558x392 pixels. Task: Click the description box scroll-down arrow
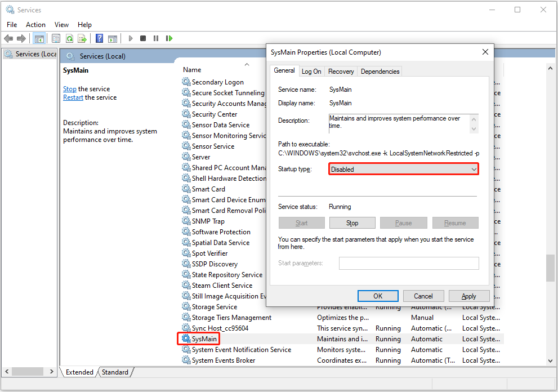474,129
